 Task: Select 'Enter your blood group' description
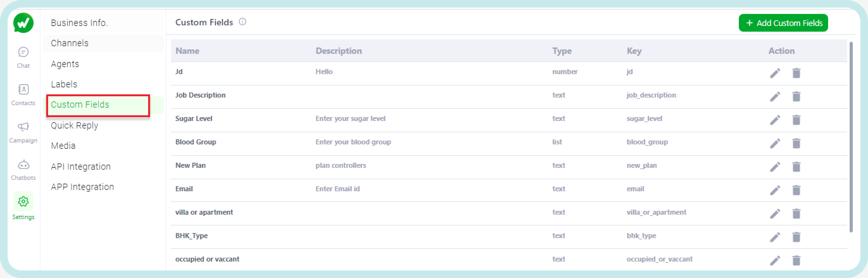[x=353, y=142]
